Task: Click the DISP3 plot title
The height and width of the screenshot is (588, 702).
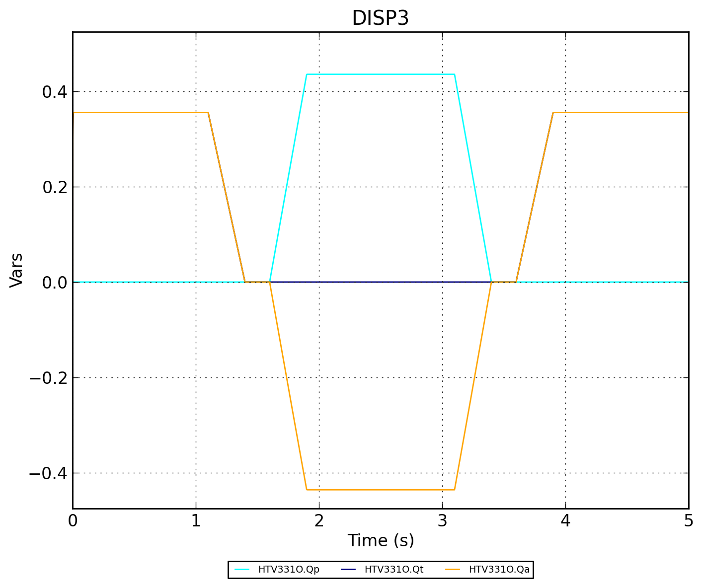Action: pos(380,18)
